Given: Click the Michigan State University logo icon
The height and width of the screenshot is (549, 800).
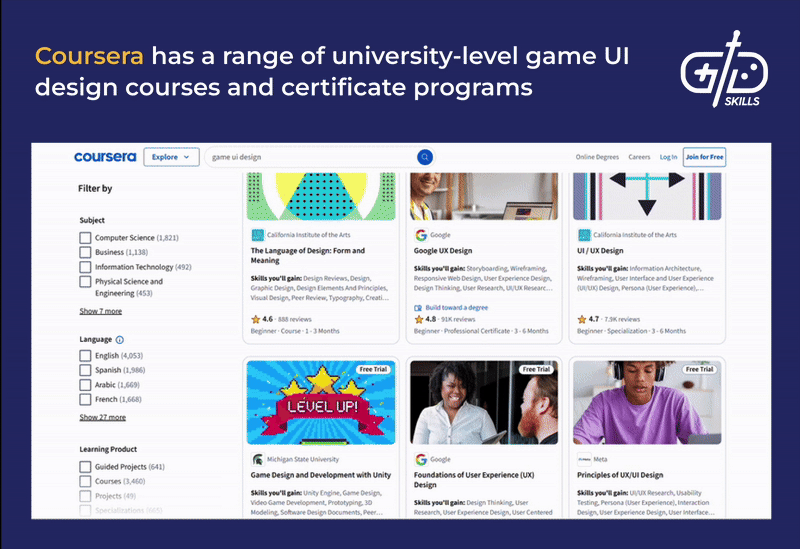Looking at the screenshot, I should [257, 459].
